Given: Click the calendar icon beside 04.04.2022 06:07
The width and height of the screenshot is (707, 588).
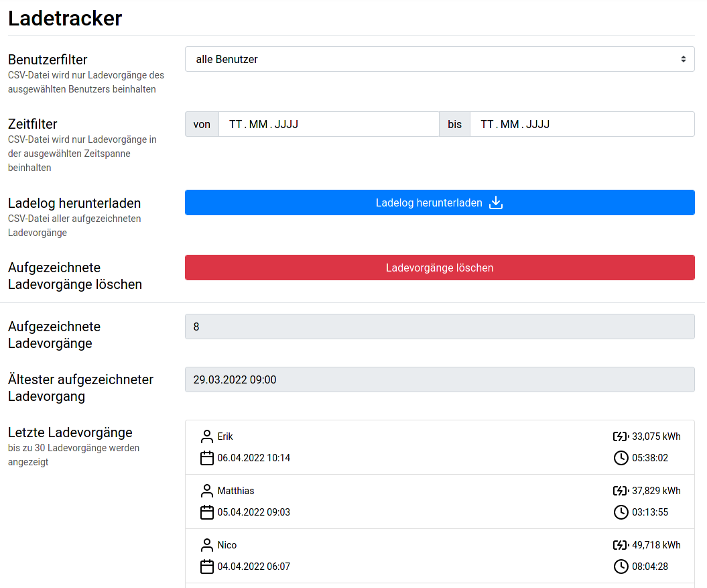Looking at the screenshot, I should click(207, 567).
